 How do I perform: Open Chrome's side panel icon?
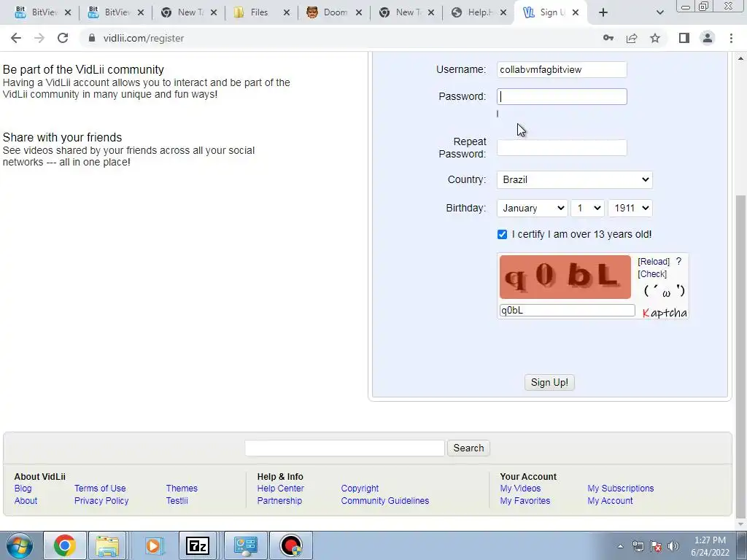[x=684, y=38]
